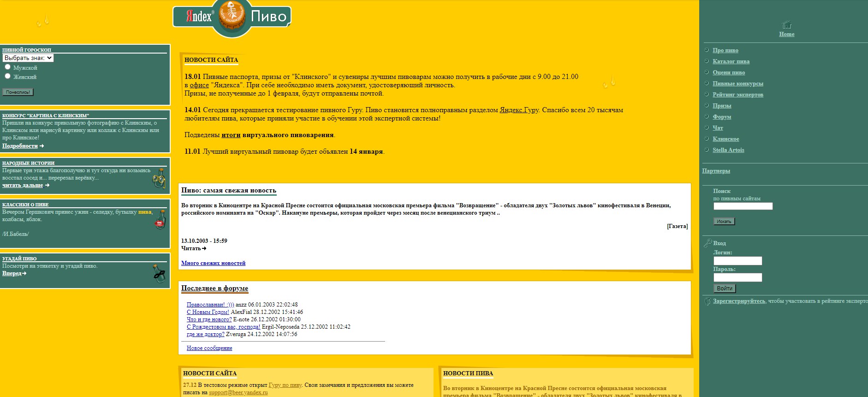The width and height of the screenshot is (868, 397).
Task: Open the Конкурс "Картина с Клинским" heading
Action: (x=46, y=115)
